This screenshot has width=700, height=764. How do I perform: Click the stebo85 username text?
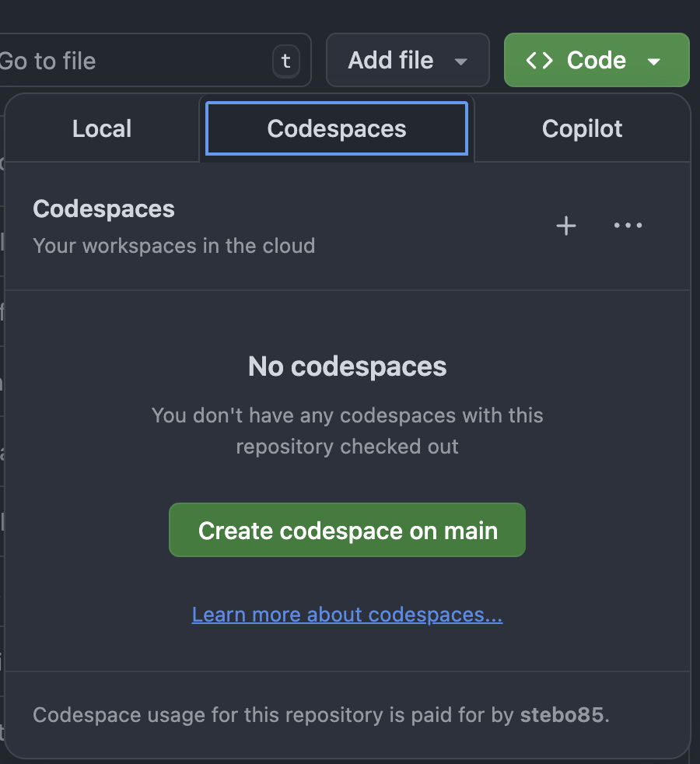point(561,715)
